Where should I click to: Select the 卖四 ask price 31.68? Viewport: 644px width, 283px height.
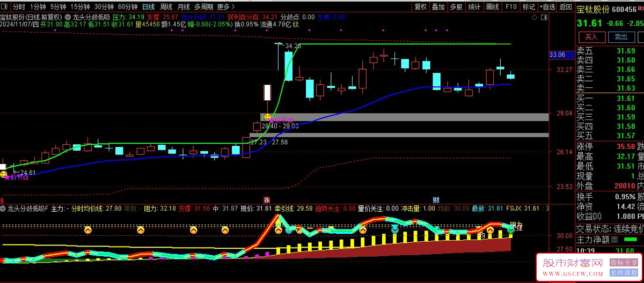click(x=626, y=61)
